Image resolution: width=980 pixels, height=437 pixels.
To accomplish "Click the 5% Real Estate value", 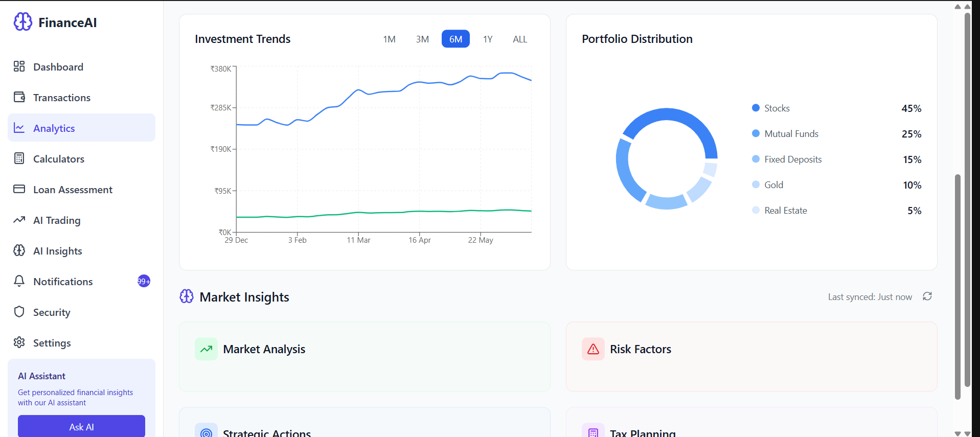I will click(914, 211).
